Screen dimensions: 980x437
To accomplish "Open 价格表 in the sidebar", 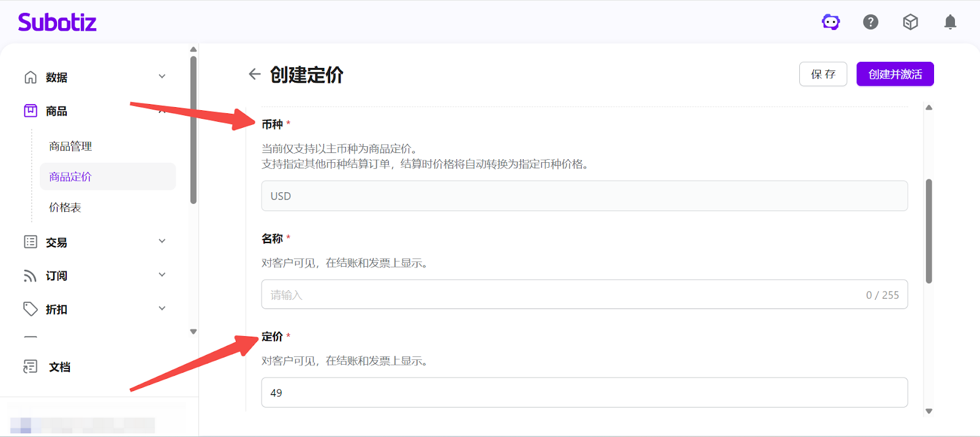I will (65, 207).
